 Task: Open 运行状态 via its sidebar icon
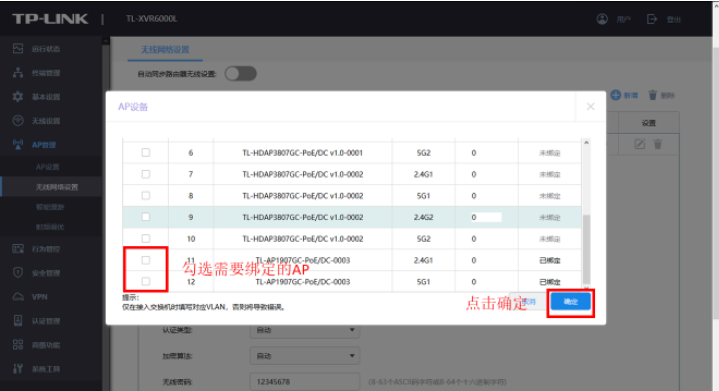tap(18, 49)
